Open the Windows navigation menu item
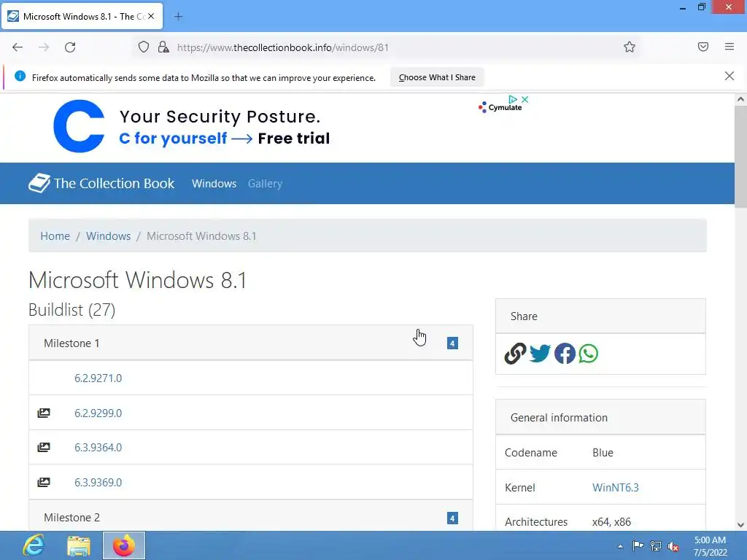Viewport: 747px width, 560px height. click(214, 184)
